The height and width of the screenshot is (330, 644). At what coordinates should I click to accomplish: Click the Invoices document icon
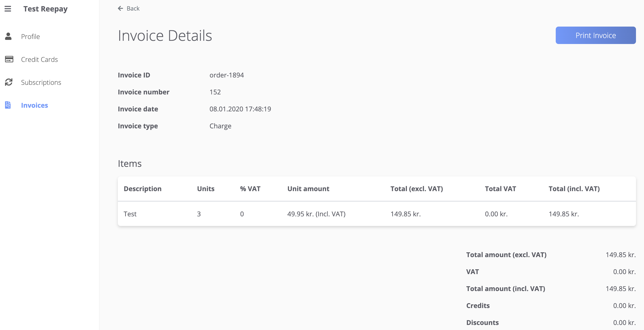click(x=8, y=105)
